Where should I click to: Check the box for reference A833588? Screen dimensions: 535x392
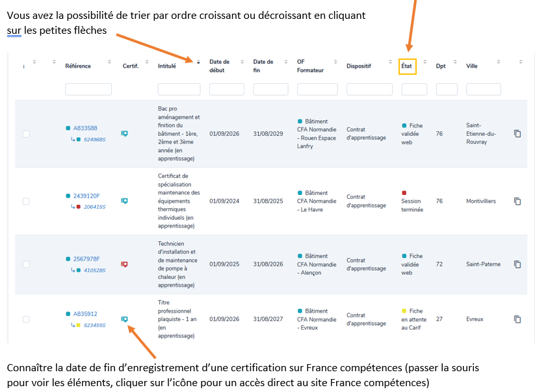click(x=26, y=134)
